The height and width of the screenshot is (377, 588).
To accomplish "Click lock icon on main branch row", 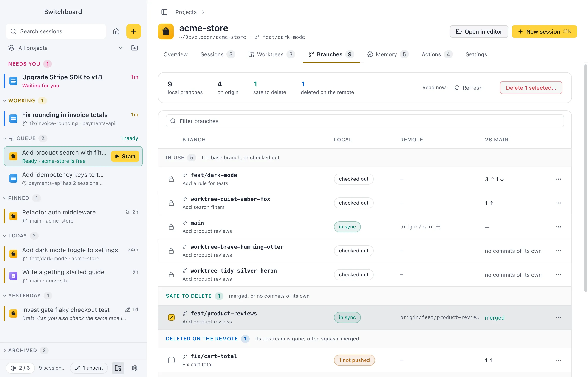I will (171, 227).
